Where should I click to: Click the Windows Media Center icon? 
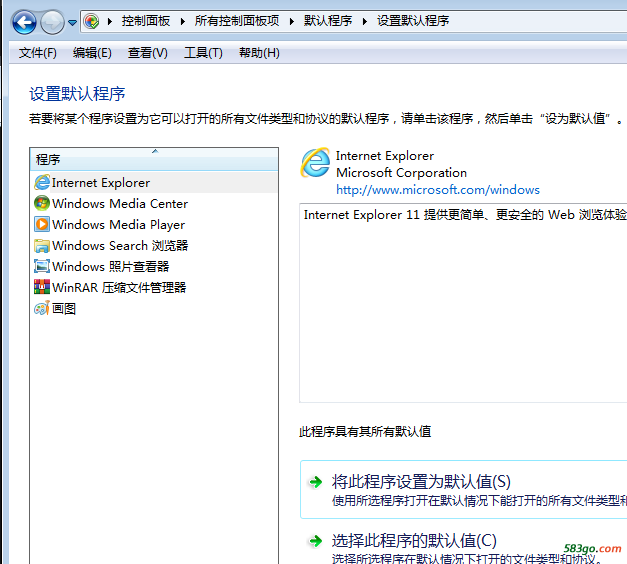click(42, 204)
